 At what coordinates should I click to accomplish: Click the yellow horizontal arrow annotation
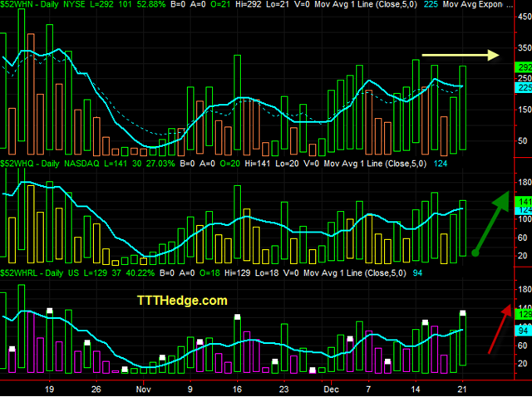coord(461,55)
